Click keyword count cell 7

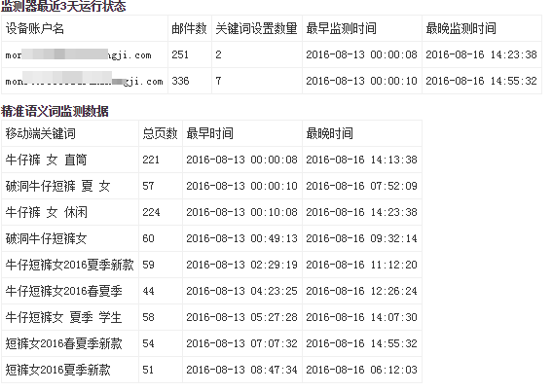pos(218,81)
